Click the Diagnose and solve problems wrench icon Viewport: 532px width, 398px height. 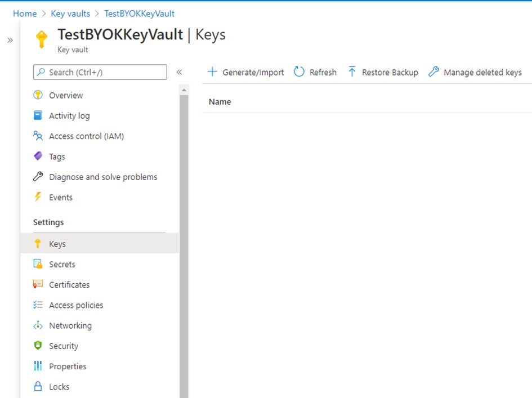click(x=38, y=176)
